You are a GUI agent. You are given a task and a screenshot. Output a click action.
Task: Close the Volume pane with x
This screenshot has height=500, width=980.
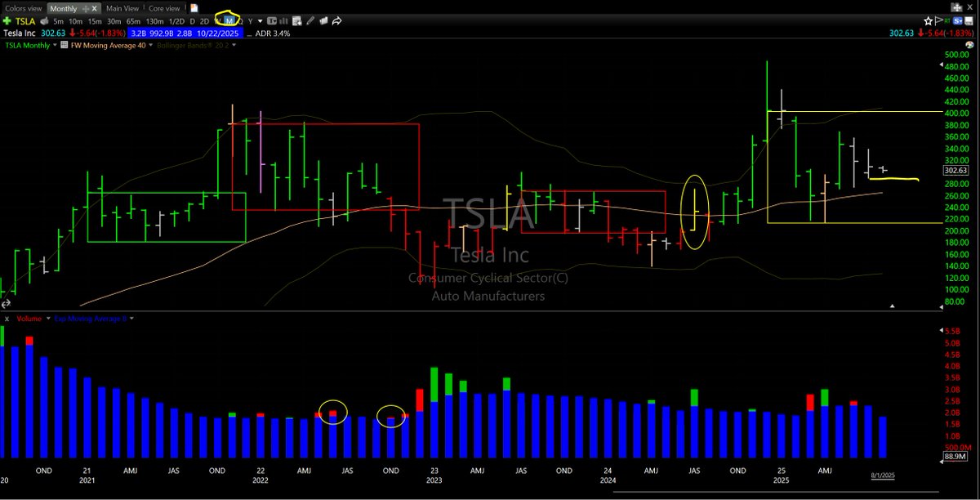tap(7, 319)
